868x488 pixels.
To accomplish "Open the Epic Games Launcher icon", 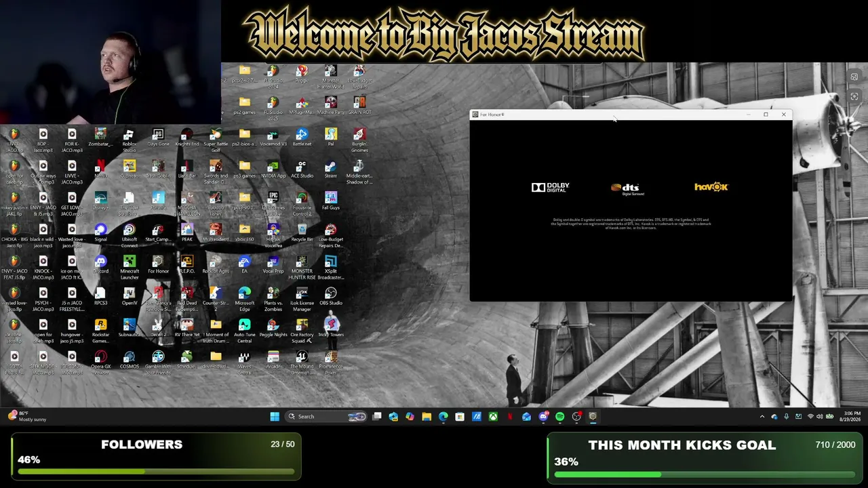I will point(273,203).
